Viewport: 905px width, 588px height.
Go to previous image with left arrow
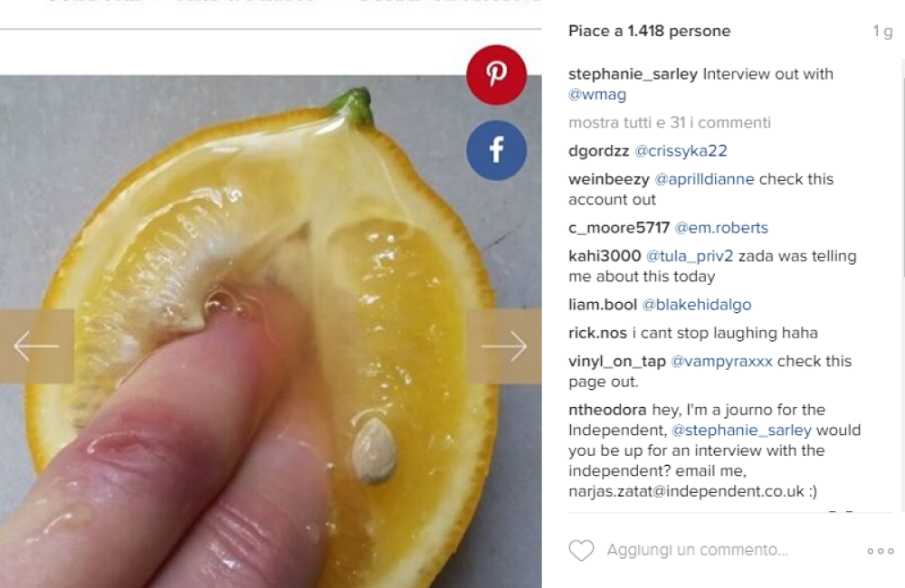[36, 346]
